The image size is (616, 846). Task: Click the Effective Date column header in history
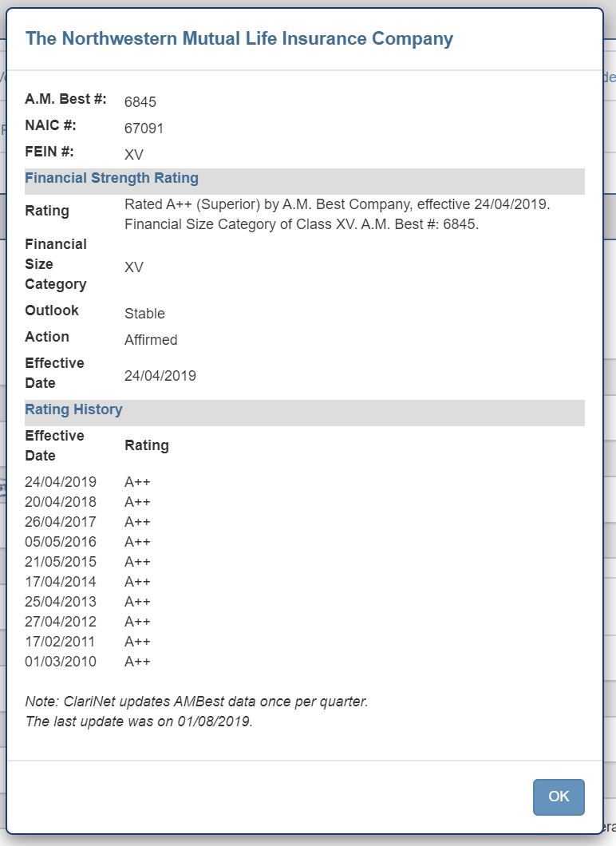point(54,445)
